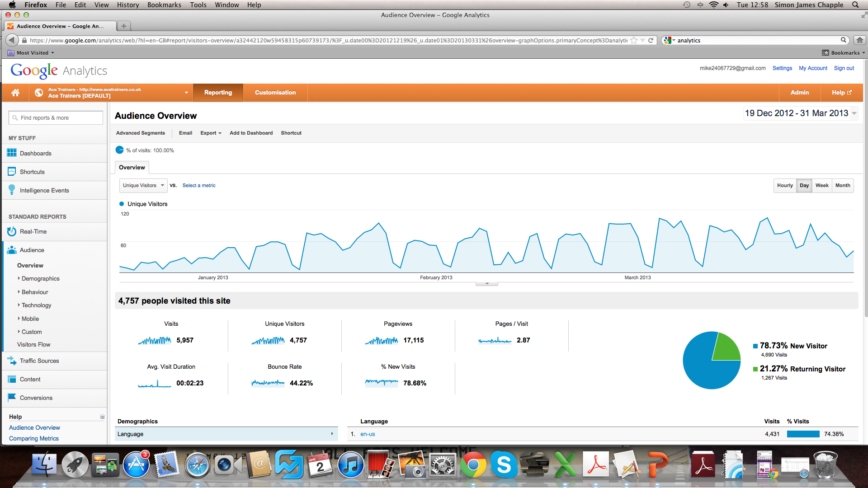Click the Returning Visitor green legend square
Viewport: 868px width, 488px height.
(x=755, y=369)
